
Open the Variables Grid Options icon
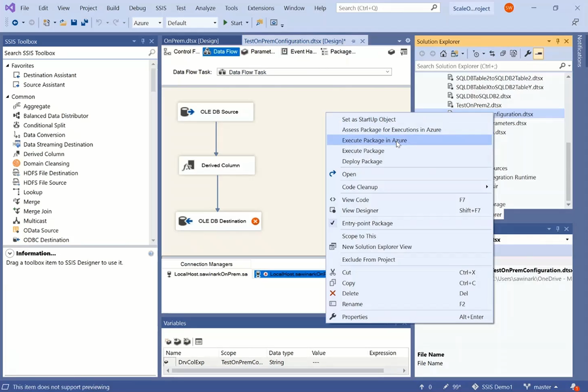199,341
